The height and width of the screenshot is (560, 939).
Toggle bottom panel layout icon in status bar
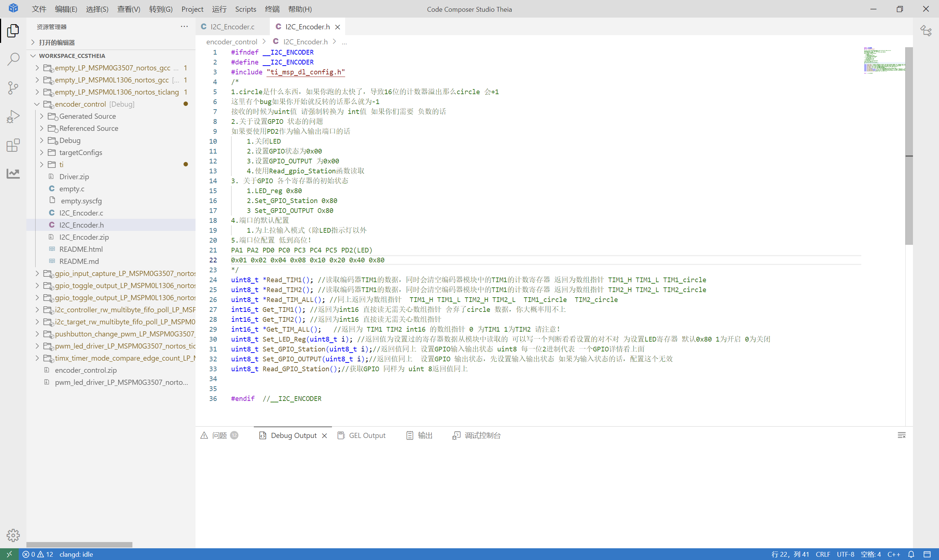coord(927,554)
